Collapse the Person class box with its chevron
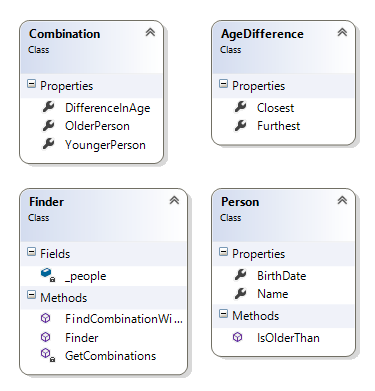This screenshot has height=391, width=375. (x=342, y=200)
